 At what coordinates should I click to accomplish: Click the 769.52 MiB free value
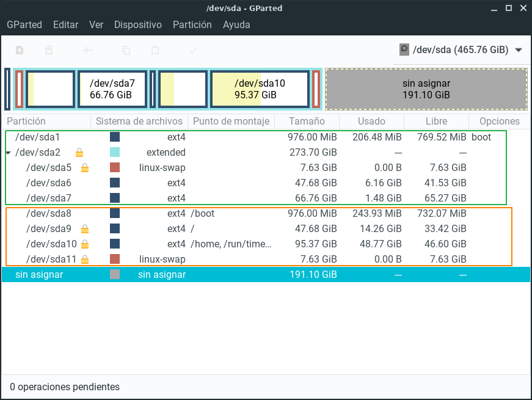coord(442,137)
